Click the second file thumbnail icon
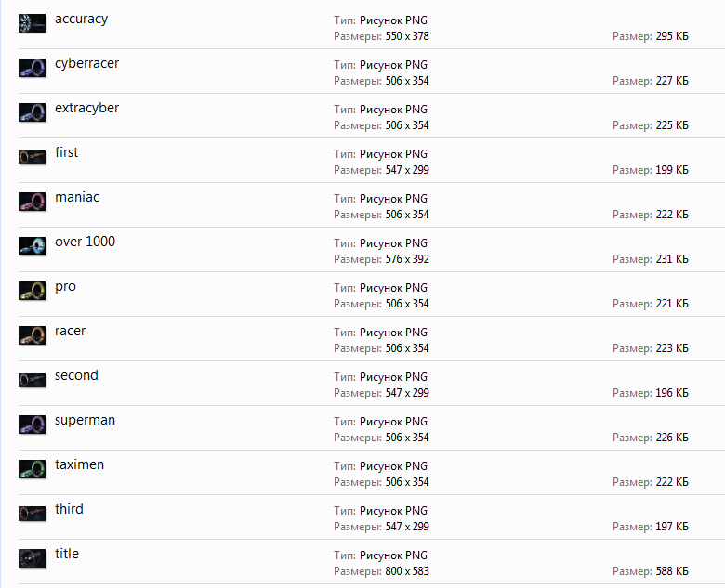The width and height of the screenshot is (725, 588). click(x=33, y=380)
